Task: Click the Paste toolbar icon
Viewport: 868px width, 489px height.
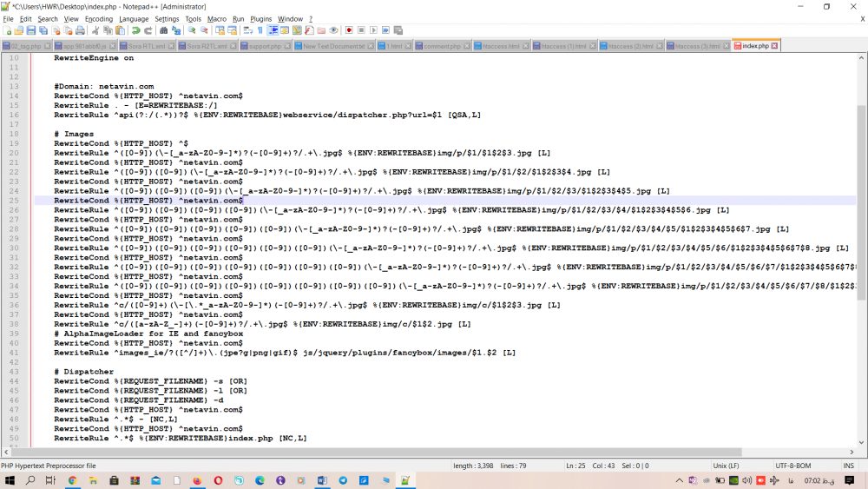Action: [x=120, y=30]
